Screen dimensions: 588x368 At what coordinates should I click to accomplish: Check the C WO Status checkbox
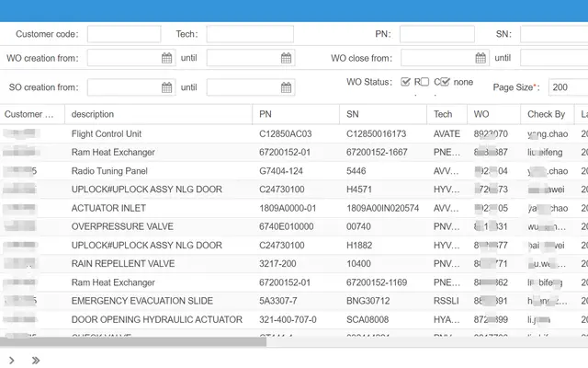(424, 82)
